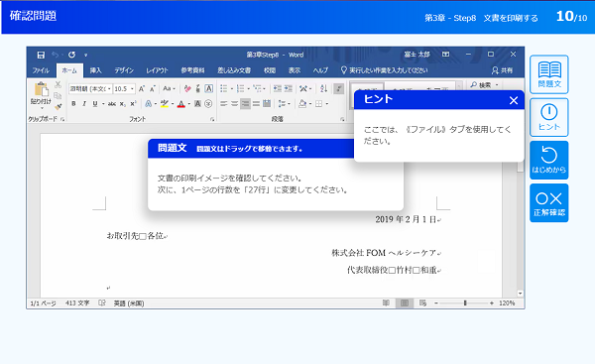Click the 問題文 side button
Image resolution: width=595 pixels, height=364 pixels.
(549, 74)
